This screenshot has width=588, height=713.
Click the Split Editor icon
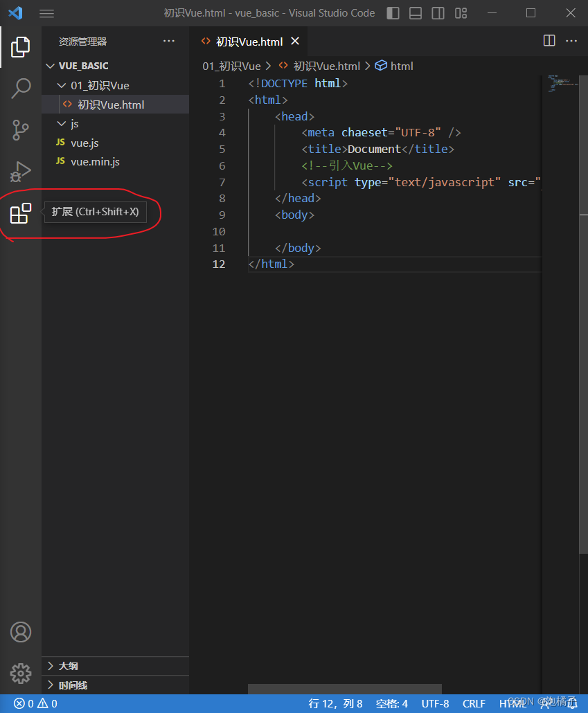point(549,41)
